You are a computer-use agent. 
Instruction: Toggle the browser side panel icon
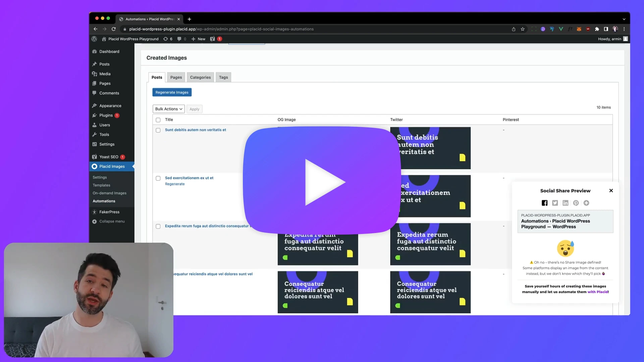tap(606, 29)
